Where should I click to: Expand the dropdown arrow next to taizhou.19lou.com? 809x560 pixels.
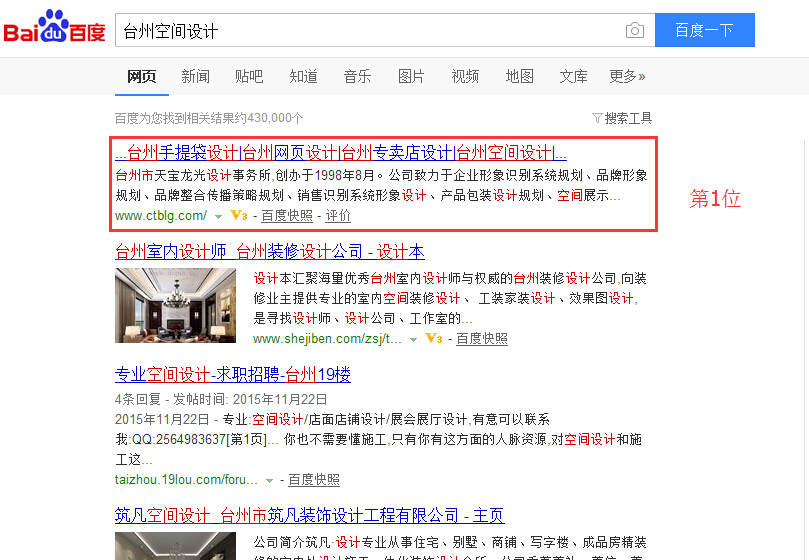[269, 481]
